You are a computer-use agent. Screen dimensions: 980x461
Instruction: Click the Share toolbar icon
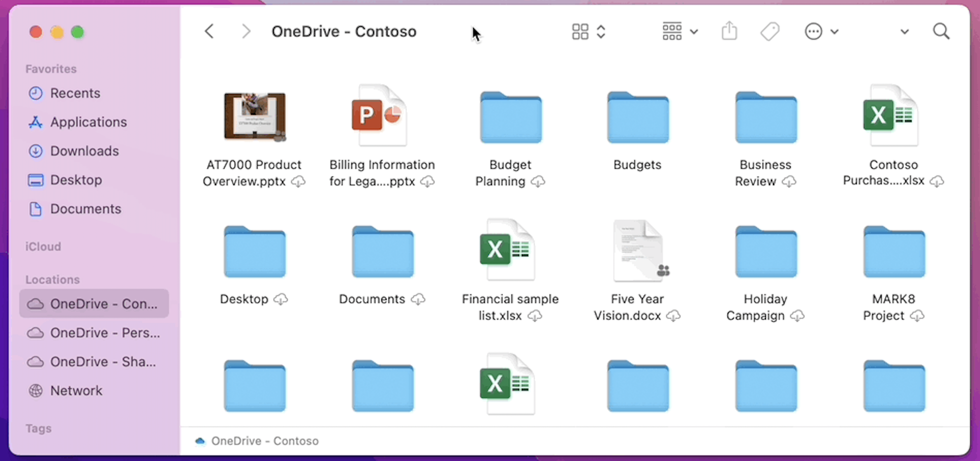(x=729, y=31)
